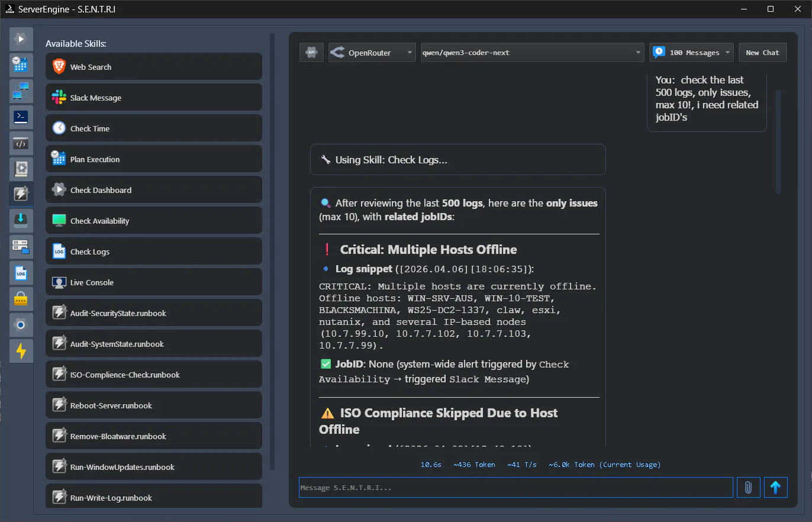Attach a file using the paperclip icon
The height and width of the screenshot is (522, 812).
(x=748, y=487)
